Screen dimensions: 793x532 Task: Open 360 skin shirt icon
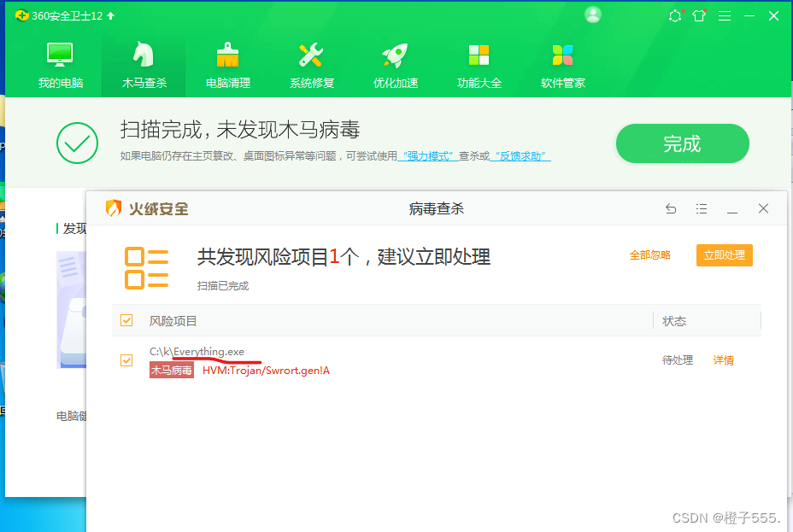click(x=700, y=15)
